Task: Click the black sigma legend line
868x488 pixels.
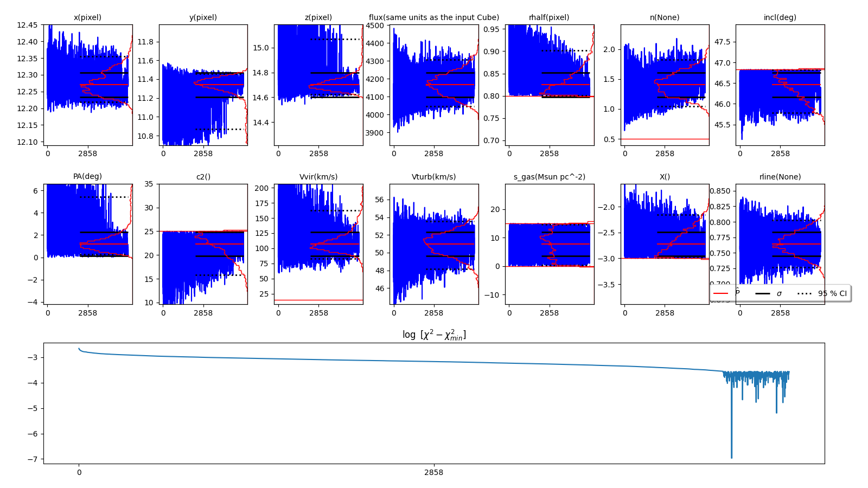Action: [762, 293]
